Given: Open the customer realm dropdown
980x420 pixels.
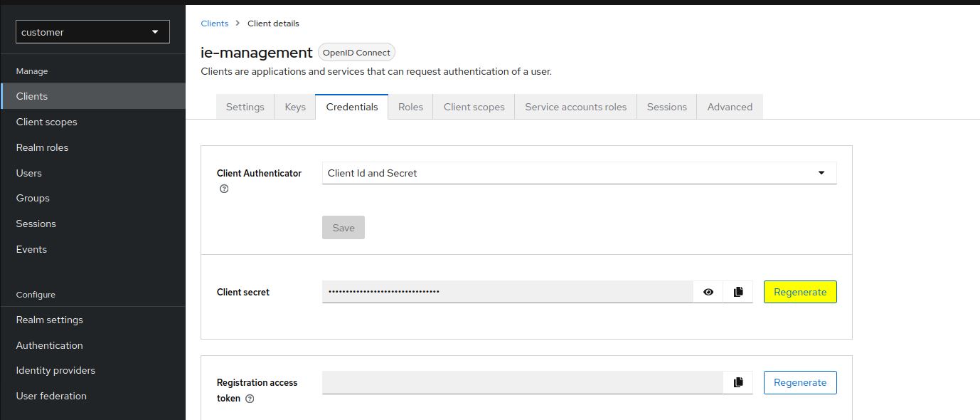Looking at the screenshot, I should (92, 32).
